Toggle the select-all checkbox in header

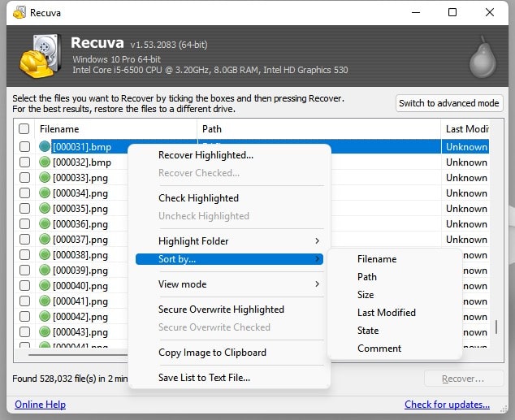point(24,128)
